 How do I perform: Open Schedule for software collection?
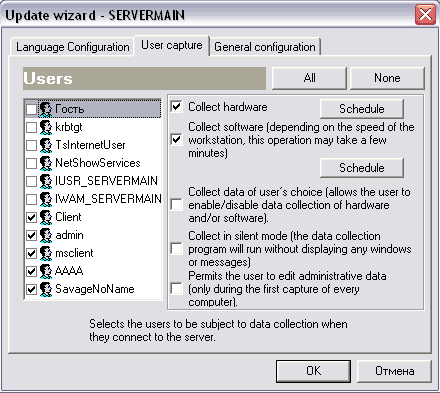point(362,168)
